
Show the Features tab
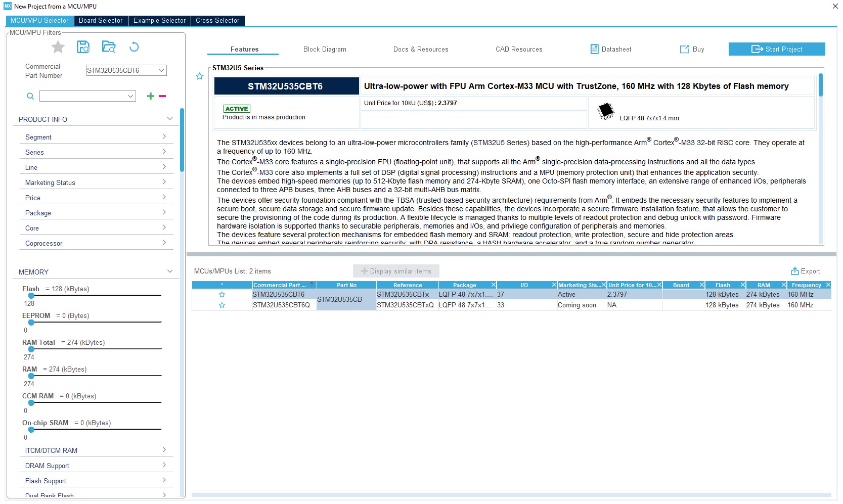(244, 49)
